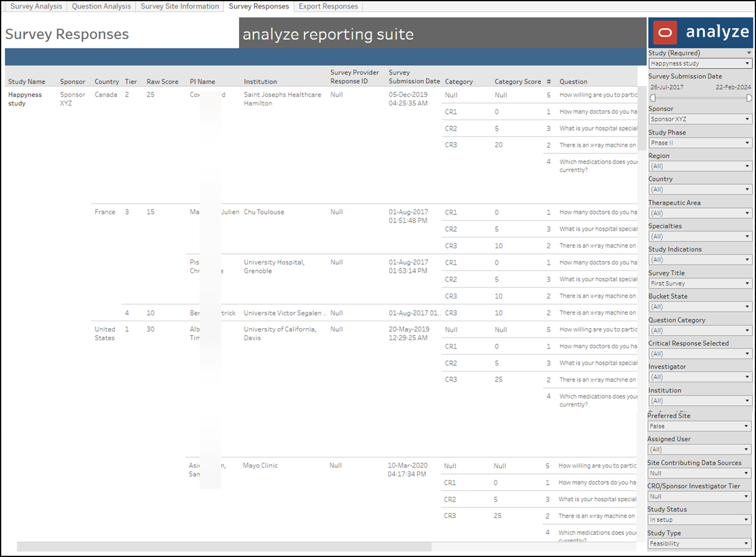Select University of California, Davis institution

click(280, 333)
